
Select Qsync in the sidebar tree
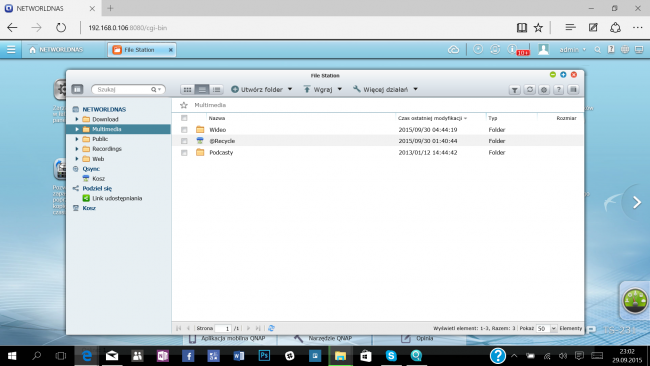91,169
